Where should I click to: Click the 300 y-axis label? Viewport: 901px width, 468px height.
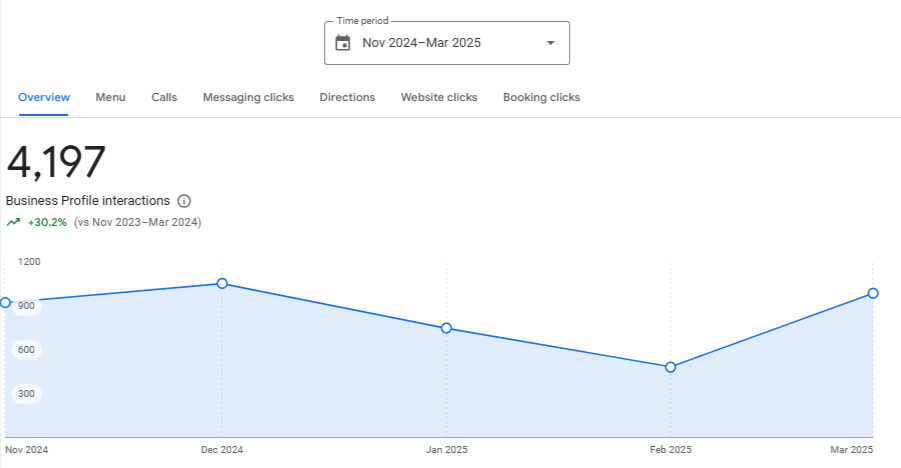pos(26,393)
